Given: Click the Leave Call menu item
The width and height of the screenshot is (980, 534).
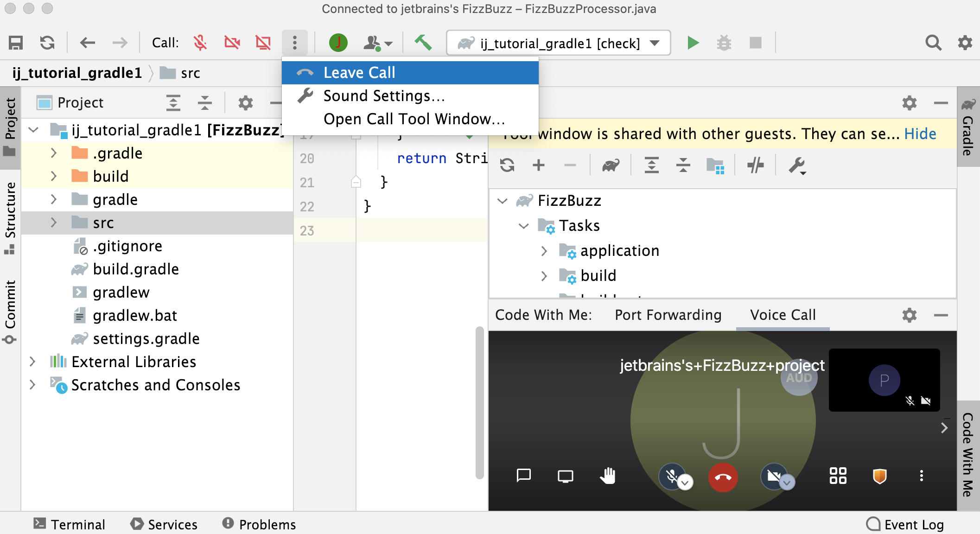Looking at the screenshot, I should coord(410,72).
